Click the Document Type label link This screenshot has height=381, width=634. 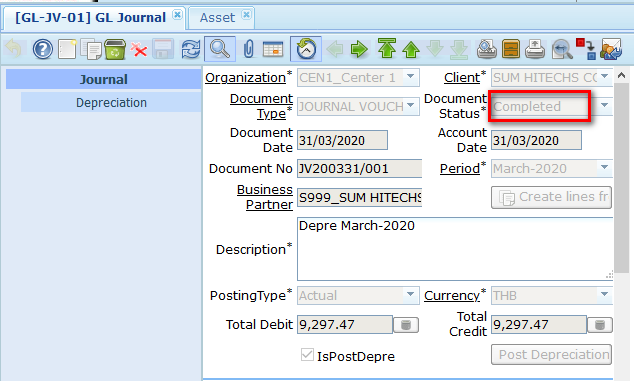point(262,106)
